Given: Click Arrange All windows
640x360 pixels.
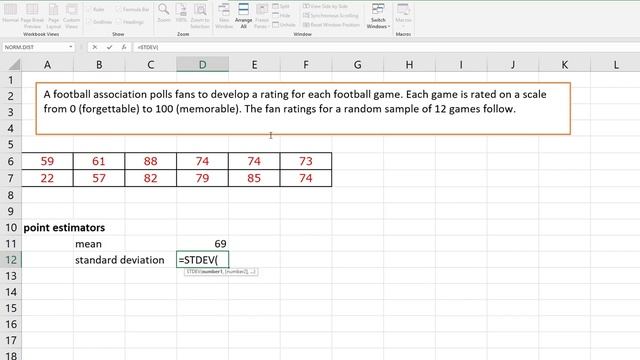Looking at the screenshot, I should (243, 16).
